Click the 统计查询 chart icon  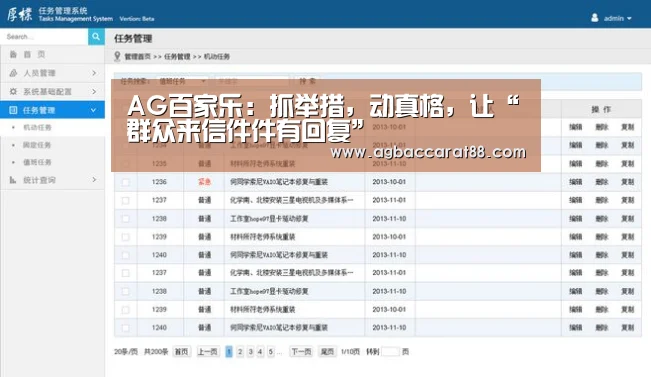pos(13,180)
